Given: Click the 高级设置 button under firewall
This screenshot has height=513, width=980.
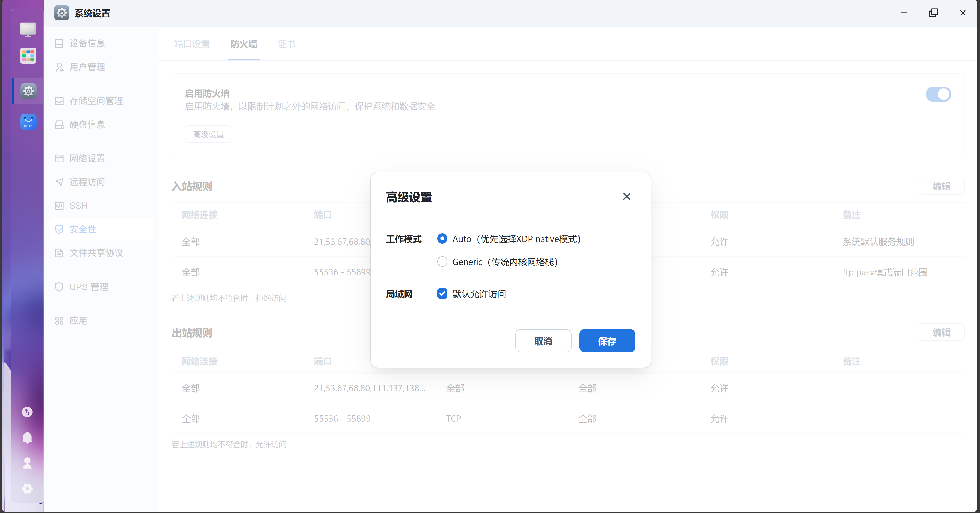Looking at the screenshot, I should [x=208, y=134].
